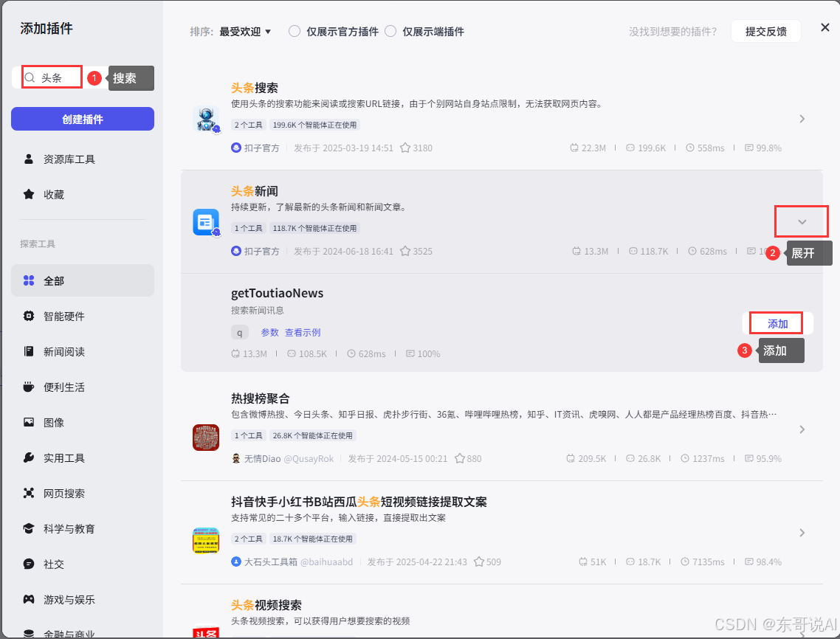Select 便利生活 category
Screen dimensions: 840x639
click(x=83, y=387)
